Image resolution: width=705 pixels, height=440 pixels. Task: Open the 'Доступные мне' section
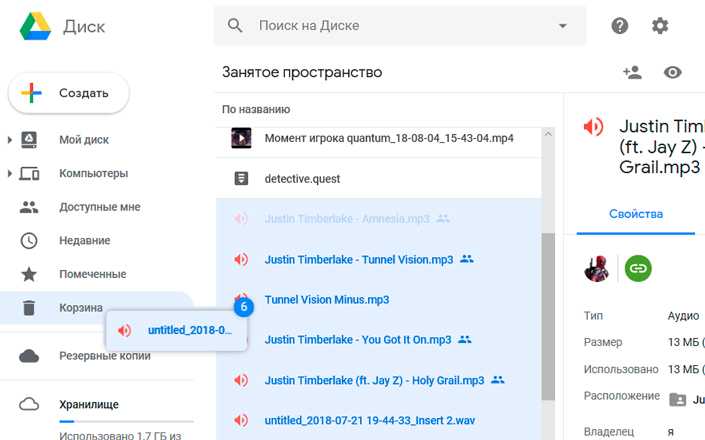point(100,207)
